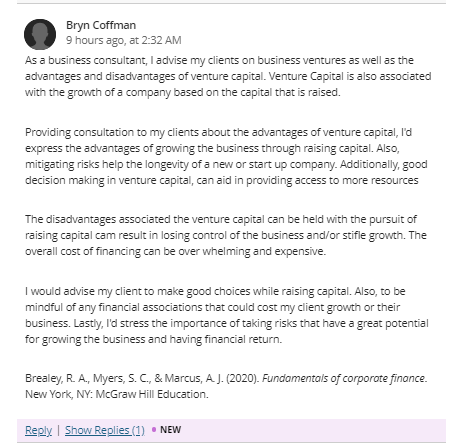Click empty area of pink reply footer bar
This screenshot has width=467, height=445.
pos(313,430)
